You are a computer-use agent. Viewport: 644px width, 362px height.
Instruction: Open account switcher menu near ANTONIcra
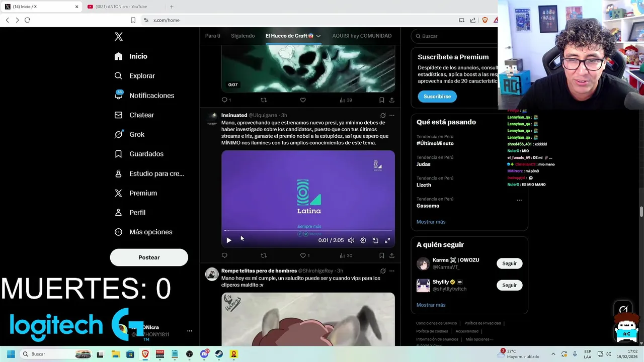190,331
